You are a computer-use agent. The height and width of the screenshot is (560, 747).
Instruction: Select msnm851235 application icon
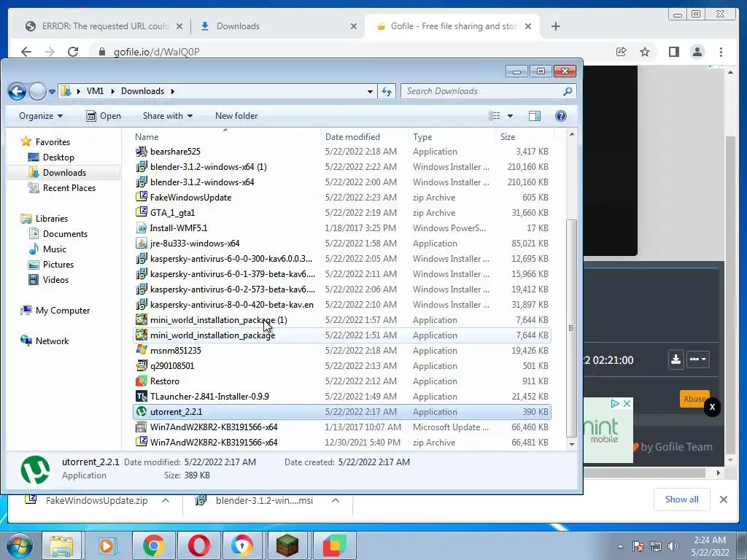click(141, 351)
